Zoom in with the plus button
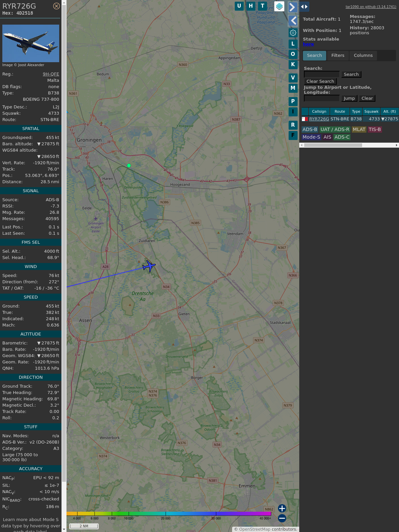399x532 pixels. (282, 508)
